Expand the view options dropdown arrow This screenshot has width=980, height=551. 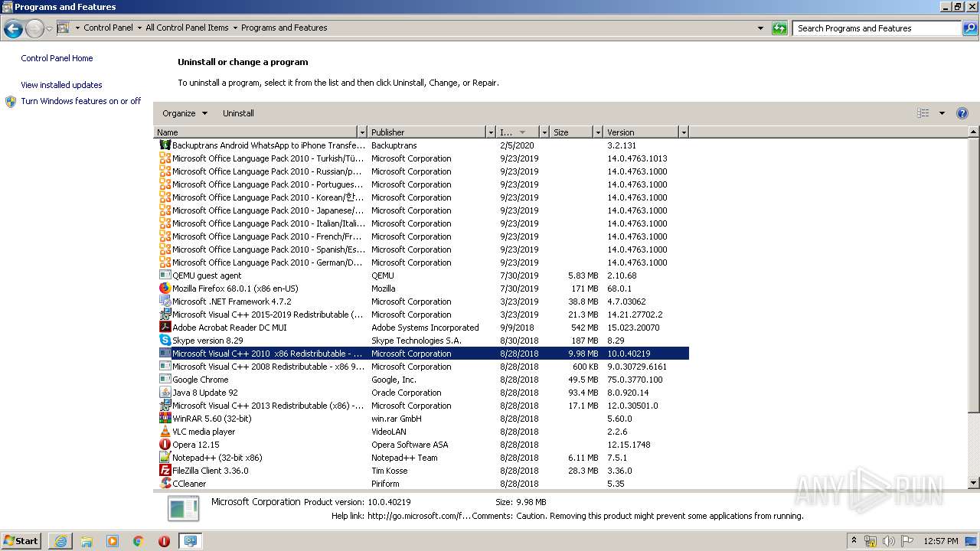[x=942, y=113]
